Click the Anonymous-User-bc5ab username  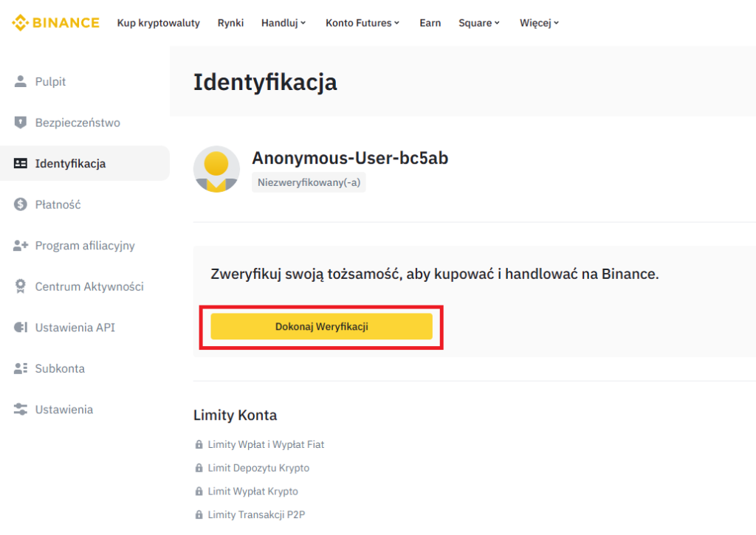pyautogui.click(x=350, y=158)
